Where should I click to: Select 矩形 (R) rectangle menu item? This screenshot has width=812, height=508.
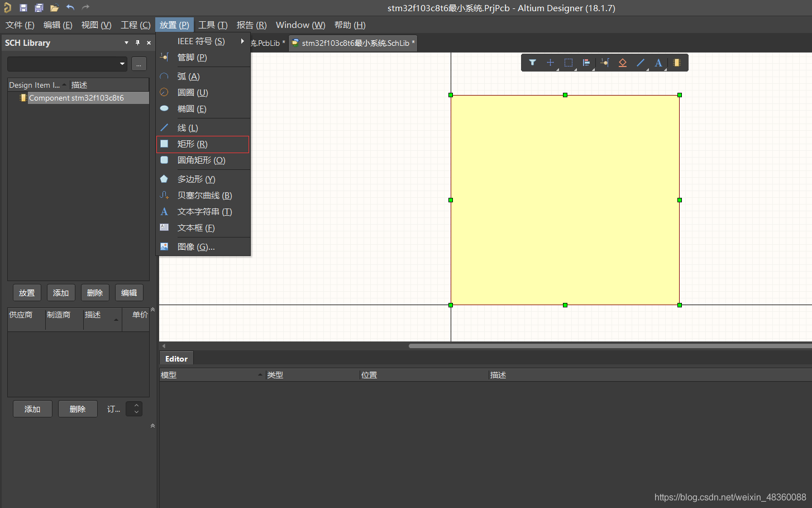coord(203,144)
